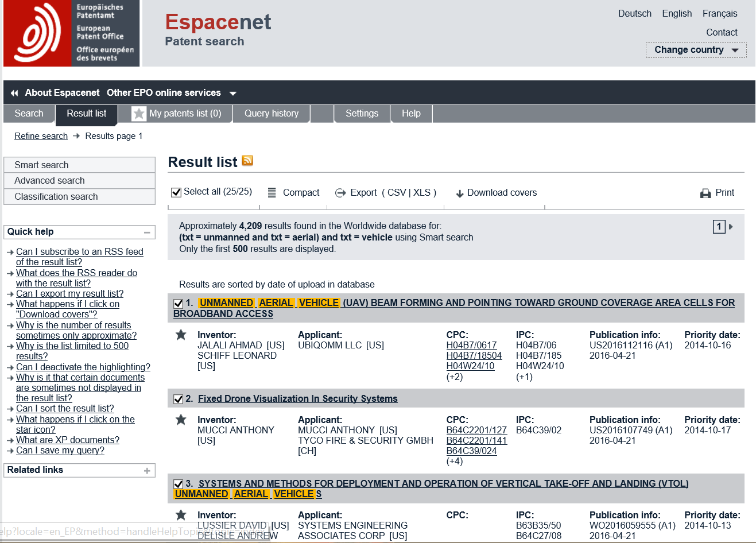Open UNMANNED AERIAL VEHICLE beam forming patent title
Screen dimensions: 756x543
pyautogui.click(x=454, y=308)
